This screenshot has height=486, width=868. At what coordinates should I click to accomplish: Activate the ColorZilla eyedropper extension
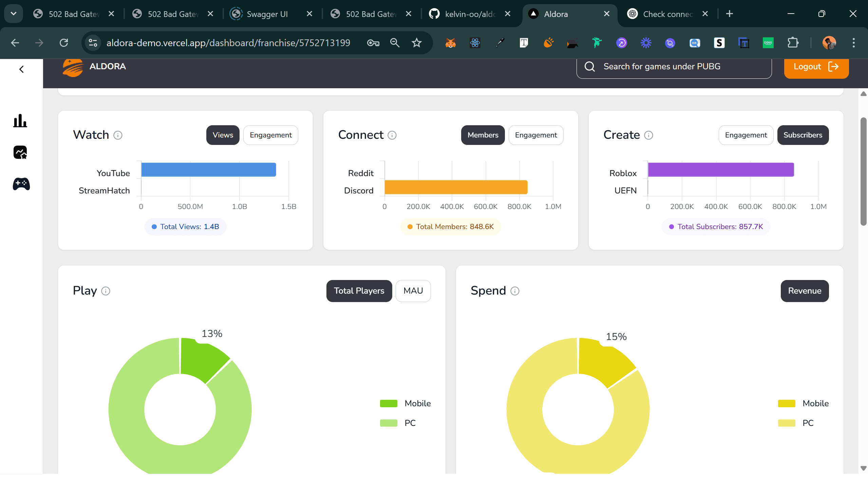click(x=499, y=43)
